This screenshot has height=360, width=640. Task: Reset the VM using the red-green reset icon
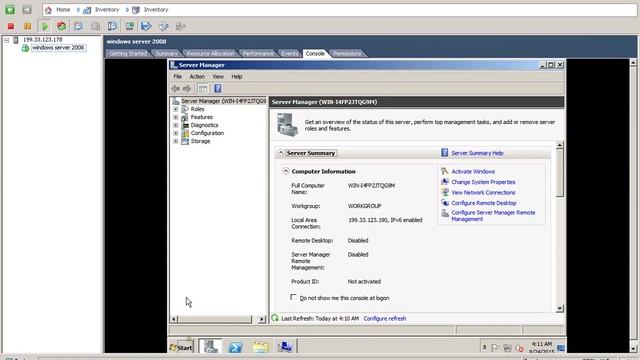point(61,26)
